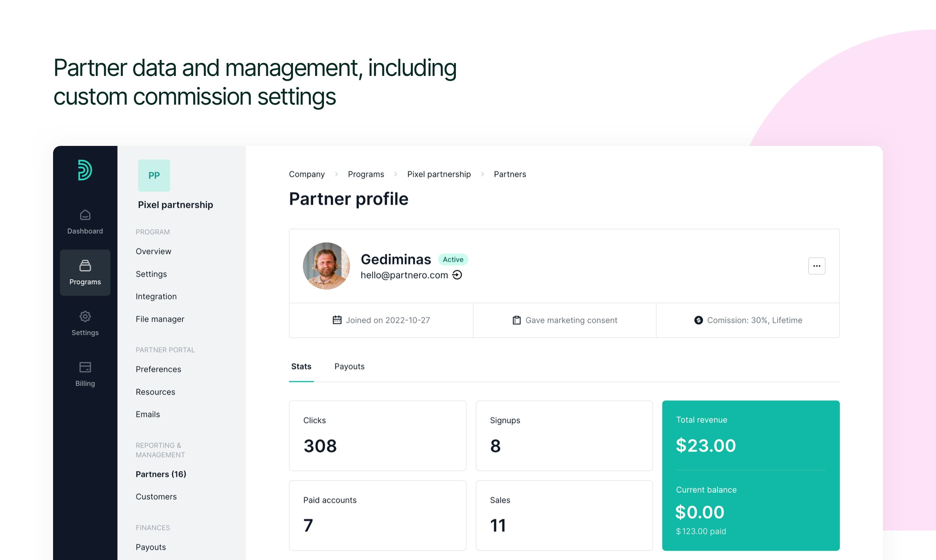Select the Stats tab
Screen dimensions: 936x560
click(x=301, y=367)
